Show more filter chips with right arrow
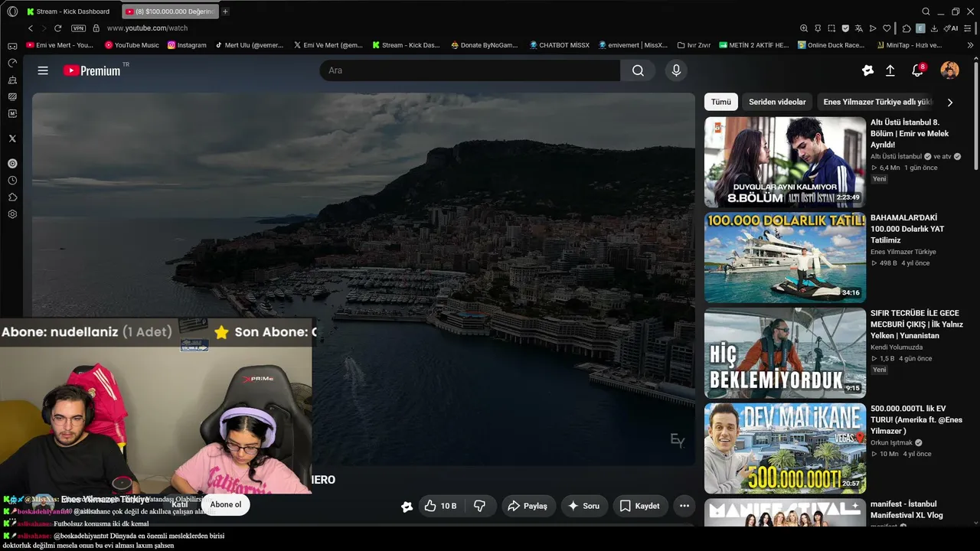Image resolution: width=980 pixels, height=551 pixels. point(950,103)
